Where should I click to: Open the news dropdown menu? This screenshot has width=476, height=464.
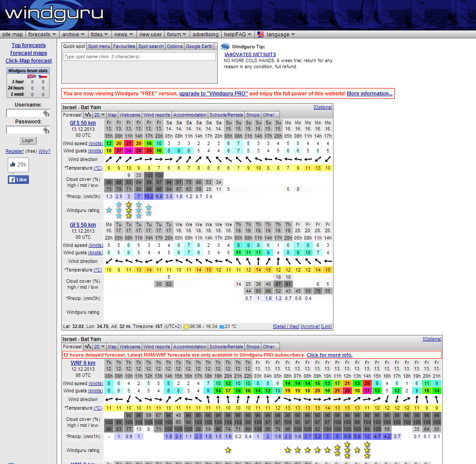pos(124,35)
